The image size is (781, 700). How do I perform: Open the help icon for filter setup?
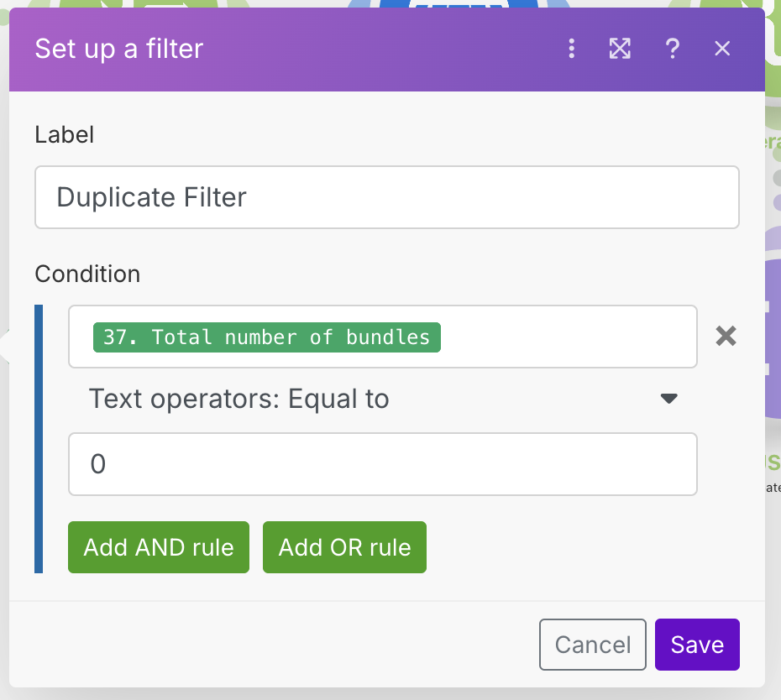pyautogui.click(x=672, y=49)
